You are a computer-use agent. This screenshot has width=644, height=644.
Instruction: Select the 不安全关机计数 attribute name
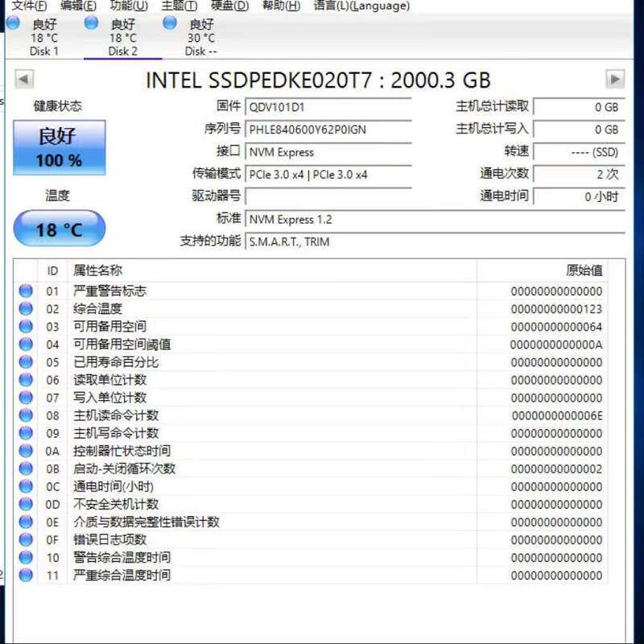click(x=116, y=504)
